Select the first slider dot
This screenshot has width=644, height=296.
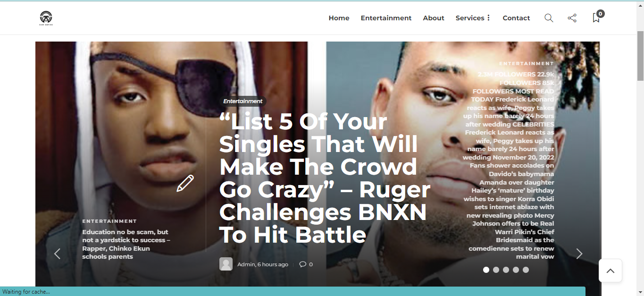pyautogui.click(x=486, y=270)
